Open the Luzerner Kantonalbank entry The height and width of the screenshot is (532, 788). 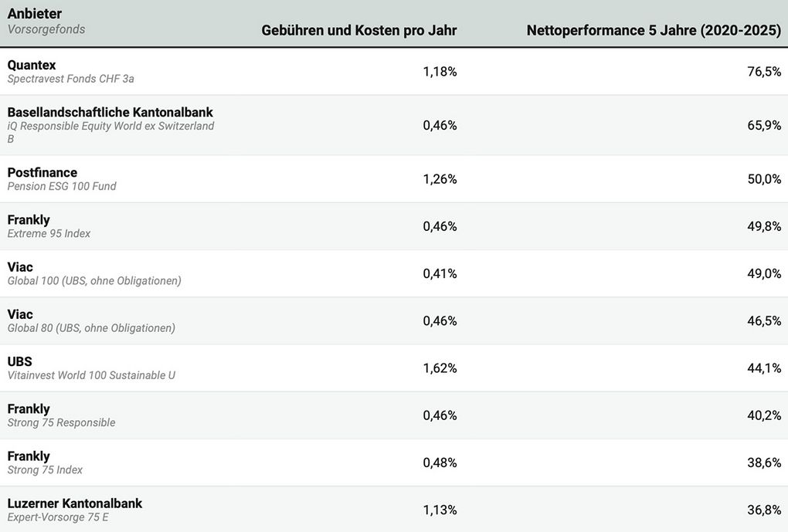coord(75,503)
